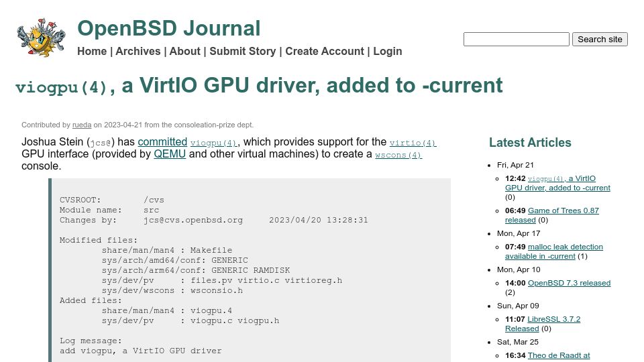Focus the site search input field
This screenshot has width=644, height=362.
point(517,40)
